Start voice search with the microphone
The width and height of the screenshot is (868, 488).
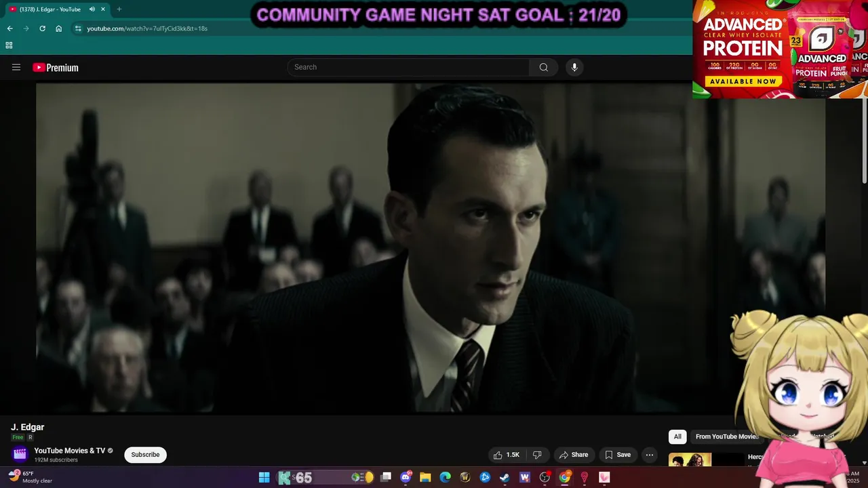[x=574, y=67]
